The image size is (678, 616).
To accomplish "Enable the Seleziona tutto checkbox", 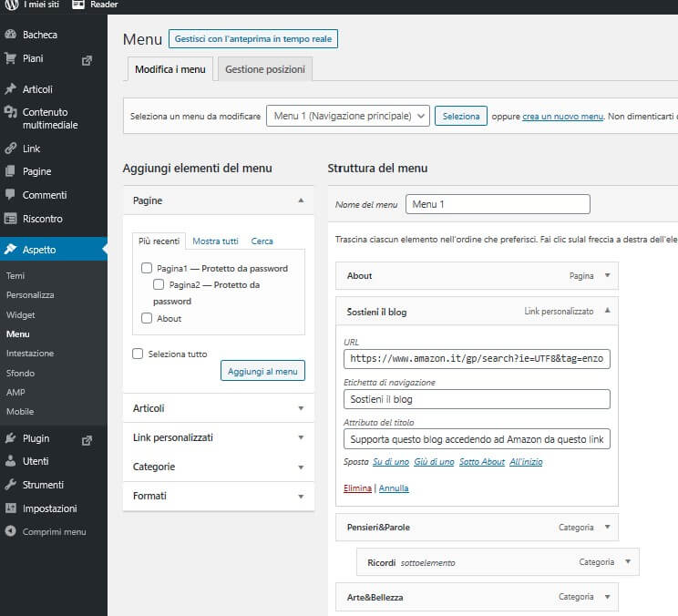I will (138, 354).
